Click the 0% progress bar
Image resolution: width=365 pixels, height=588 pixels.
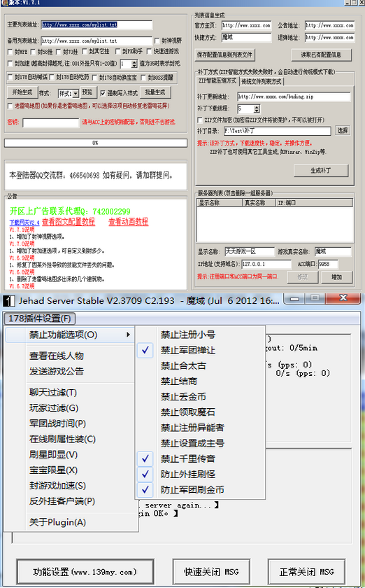(x=96, y=143)
